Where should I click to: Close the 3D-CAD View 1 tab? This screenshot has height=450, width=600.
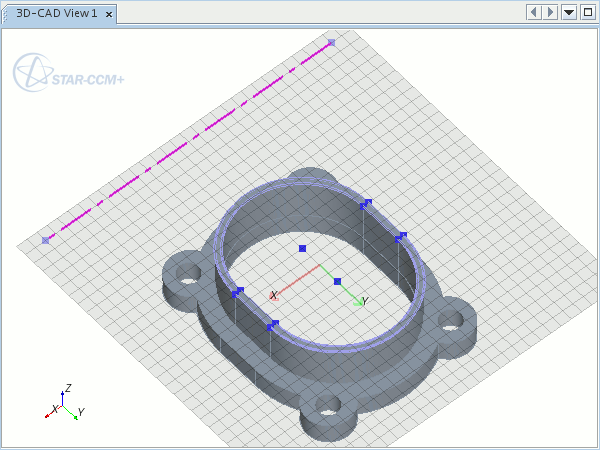click(x=108, y=14)
